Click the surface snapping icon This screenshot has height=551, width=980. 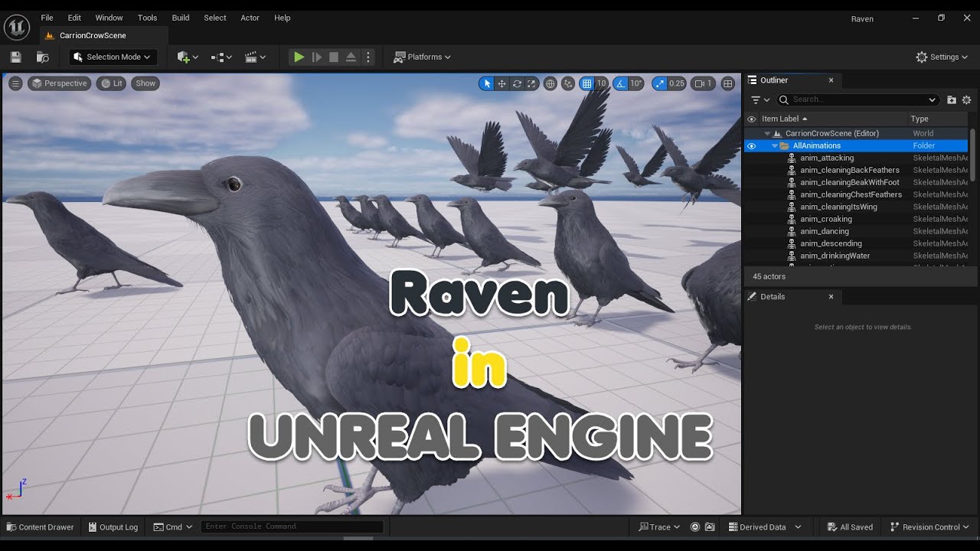568,83
